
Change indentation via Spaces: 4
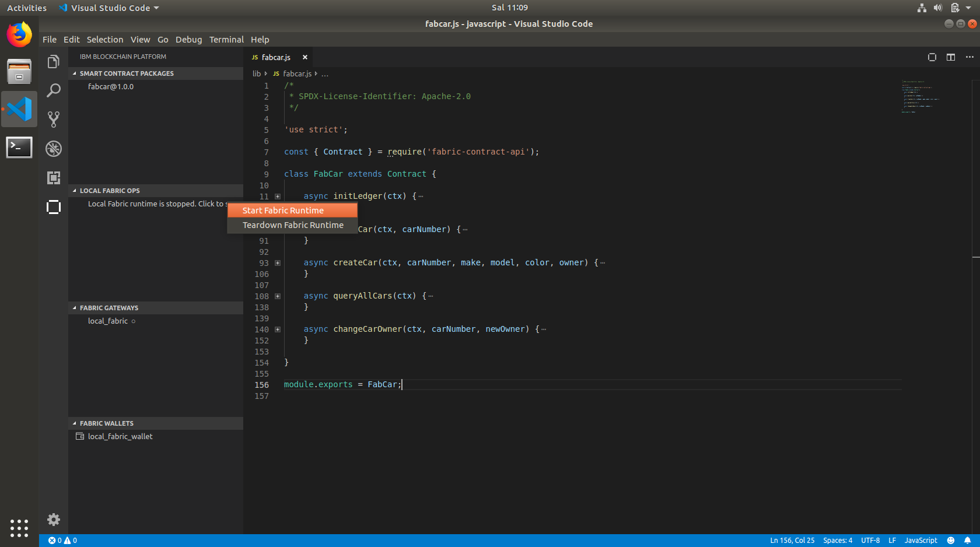coord(838,541)
